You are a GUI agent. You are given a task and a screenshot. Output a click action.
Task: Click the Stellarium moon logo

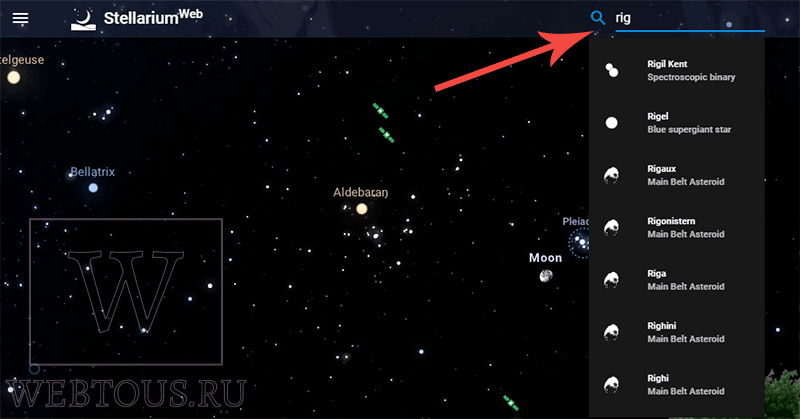83,20
